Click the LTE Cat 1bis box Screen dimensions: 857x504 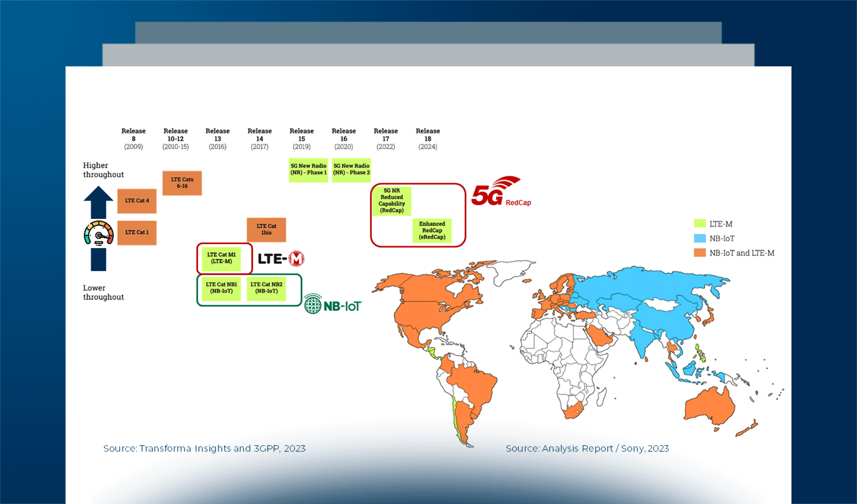266,229
